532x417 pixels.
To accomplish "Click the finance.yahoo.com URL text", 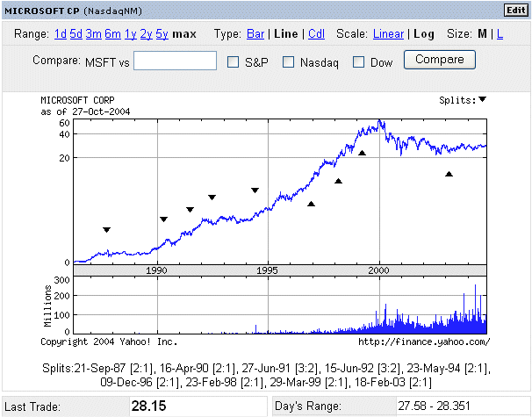I will coord(424,342).
